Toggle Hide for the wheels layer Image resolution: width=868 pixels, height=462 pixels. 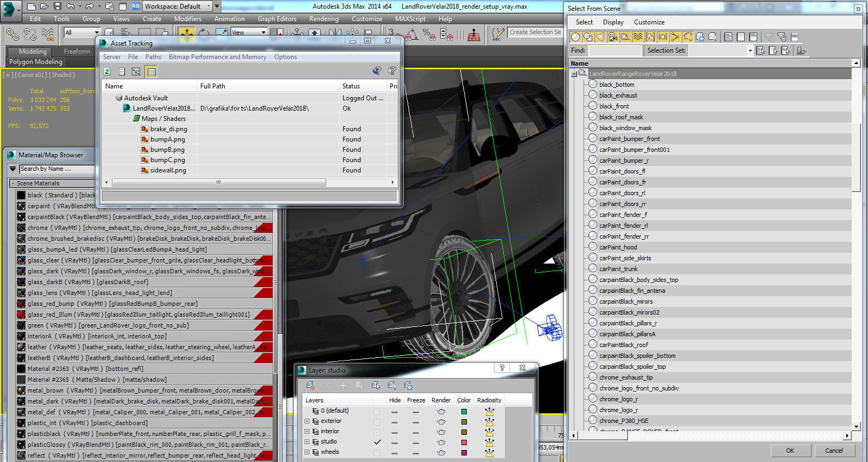pyautogui.click(x=395, y=453)
